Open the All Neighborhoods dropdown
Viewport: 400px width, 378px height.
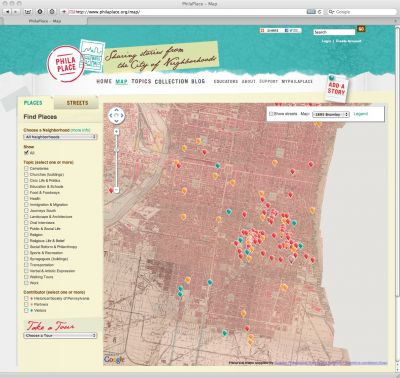click(x=60, y=137)
